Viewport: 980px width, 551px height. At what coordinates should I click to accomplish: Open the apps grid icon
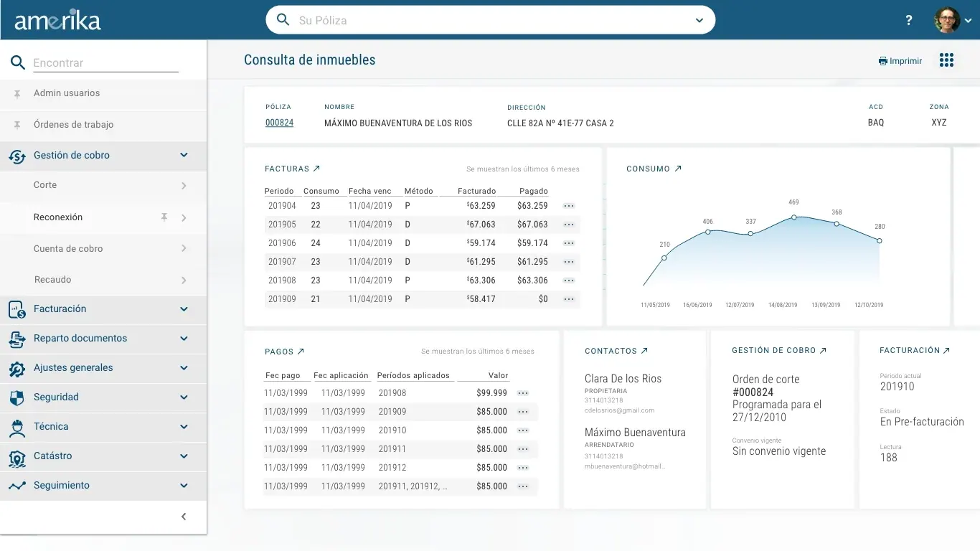click(x=946, y=60)
